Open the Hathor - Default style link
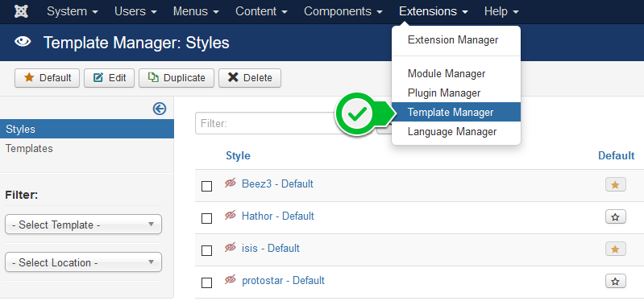Screen dimensions: 644x305 pos(278,216)
